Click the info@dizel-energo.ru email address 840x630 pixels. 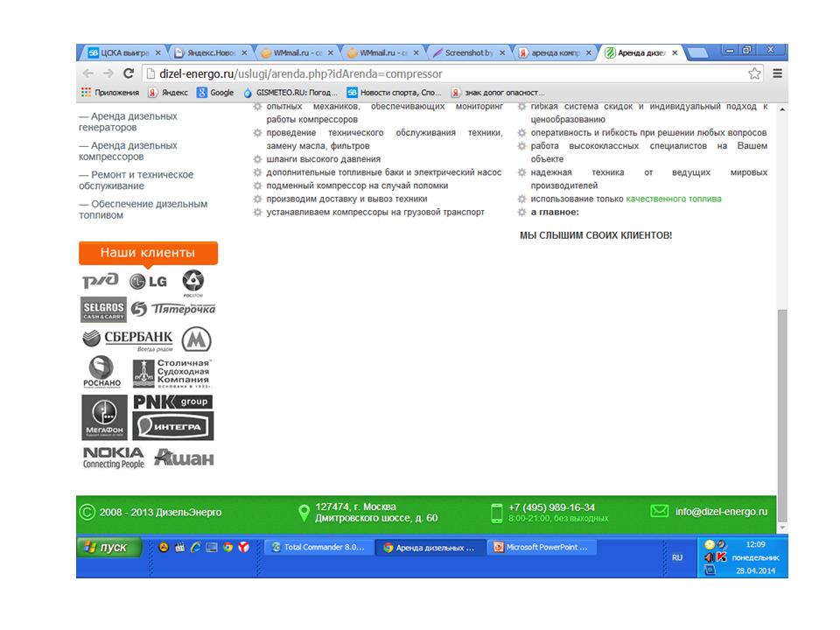click(x=721, y=512)
